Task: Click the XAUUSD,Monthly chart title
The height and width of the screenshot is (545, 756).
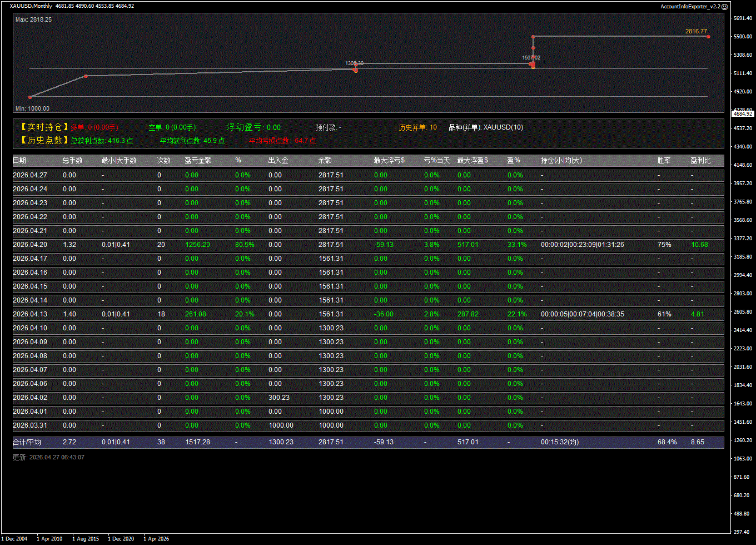Action: 31,6
